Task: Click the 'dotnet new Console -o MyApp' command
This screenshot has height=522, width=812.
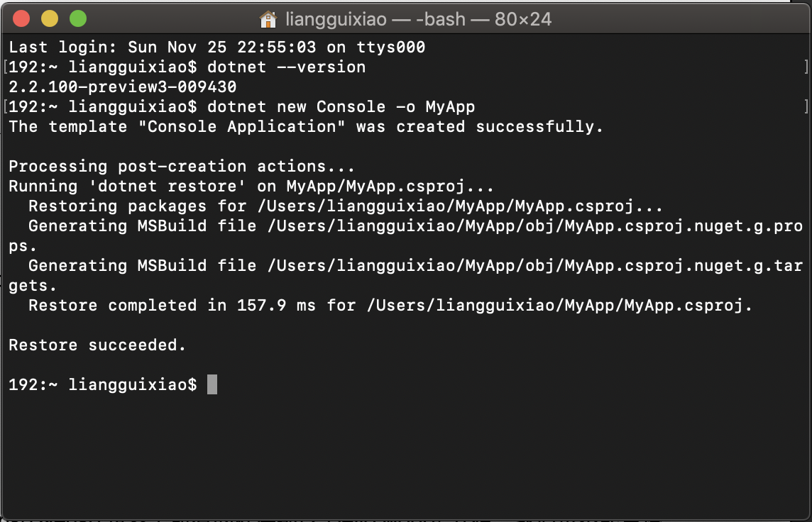Action: 341,107
